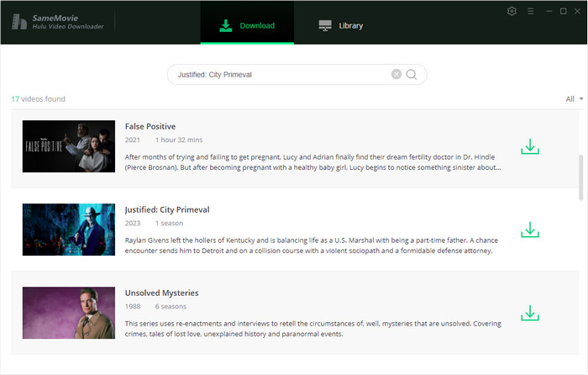Switch to the Download tab

click(x=247, y=25)
